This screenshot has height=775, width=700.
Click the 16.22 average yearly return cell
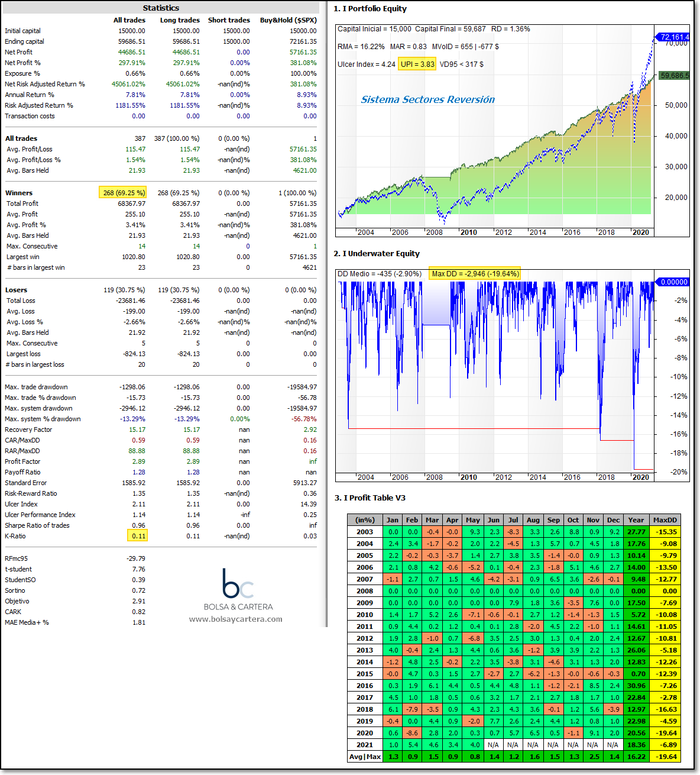pyautogui.click(x=636, y=757)
